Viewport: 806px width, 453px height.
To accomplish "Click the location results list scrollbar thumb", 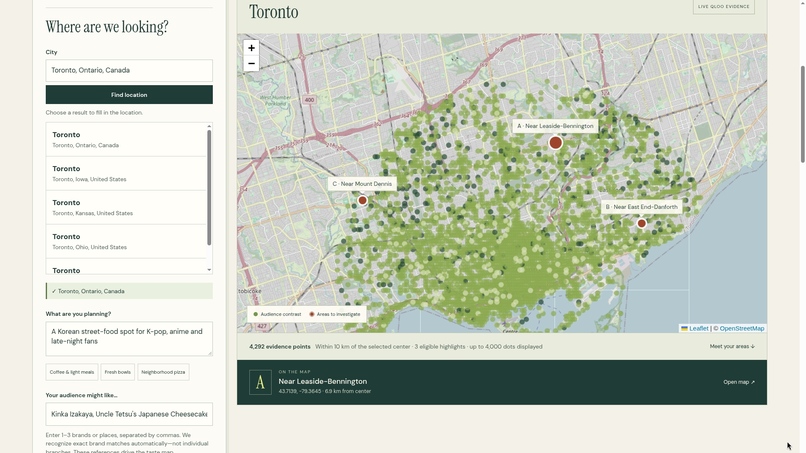I will click(x=209, y=188).
